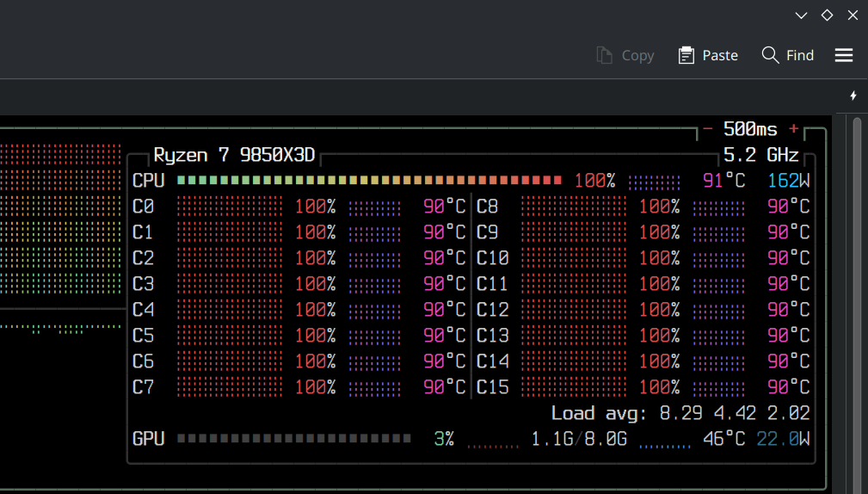Click the C3 core label
The image size is (868, 494).
(x=143, y=284)
